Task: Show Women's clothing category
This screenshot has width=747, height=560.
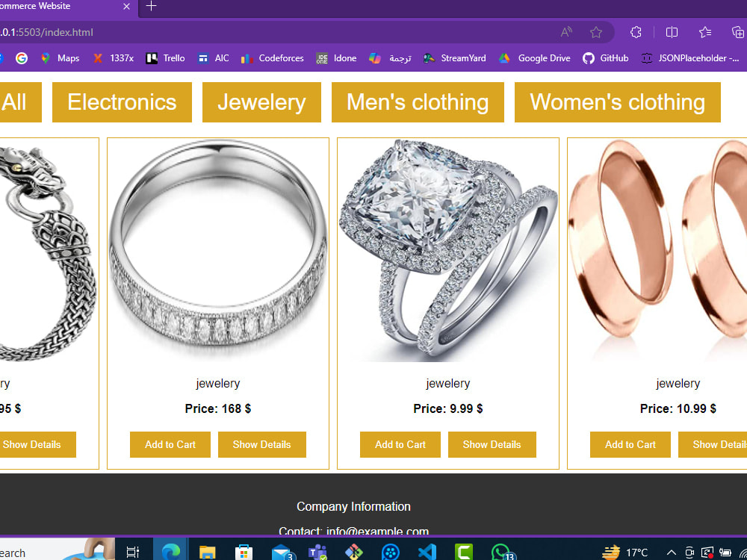Action: [618, 102]
